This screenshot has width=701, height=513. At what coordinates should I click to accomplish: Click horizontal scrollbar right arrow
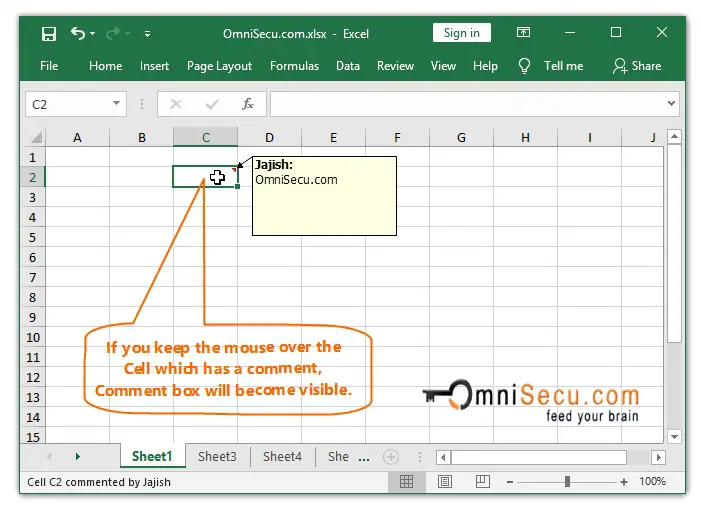pos(658,457)
